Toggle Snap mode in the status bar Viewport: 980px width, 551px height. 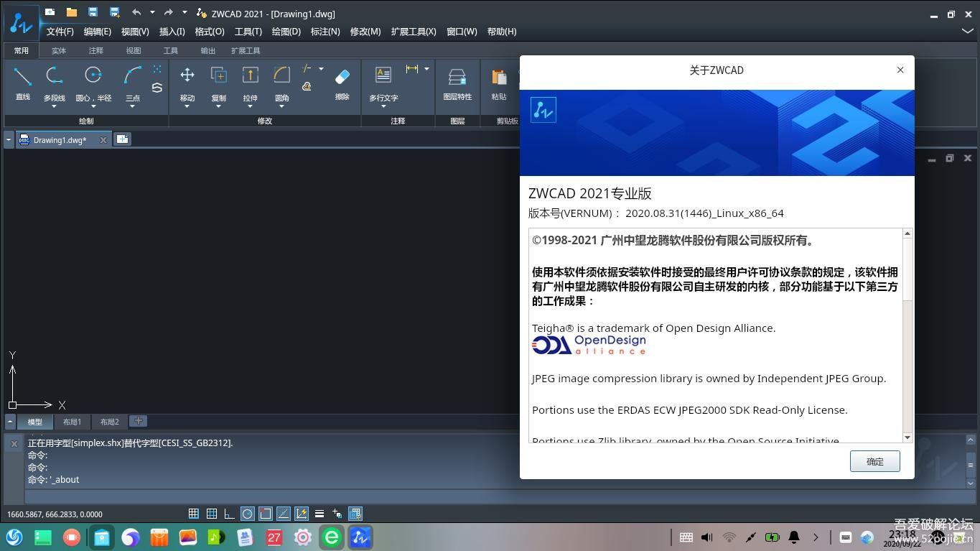(x=194, y=514)
